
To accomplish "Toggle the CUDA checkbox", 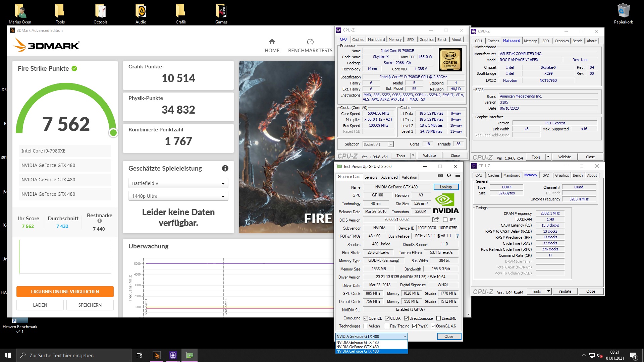I will 387,318.
